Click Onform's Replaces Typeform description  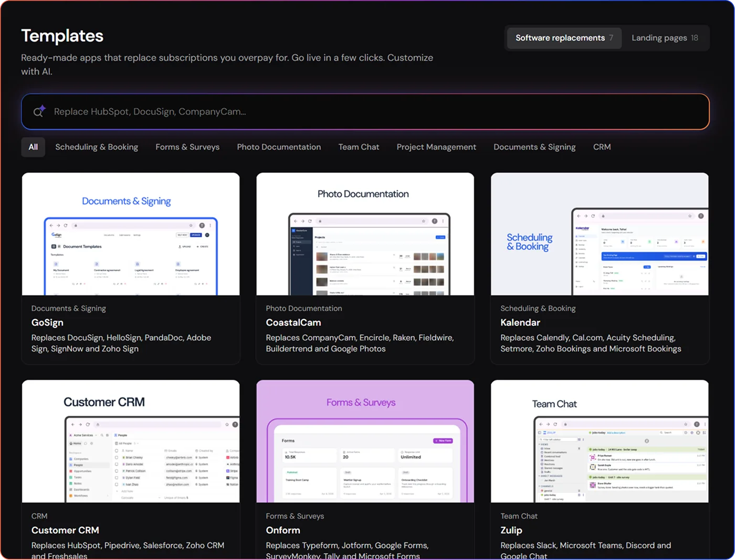click(x=347, y=550)
